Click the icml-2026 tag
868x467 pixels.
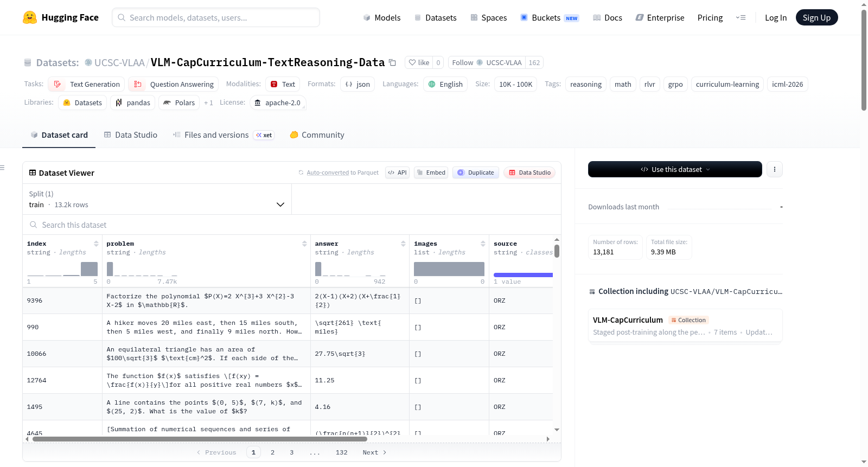pyautogui.click(x=788, y=85)
